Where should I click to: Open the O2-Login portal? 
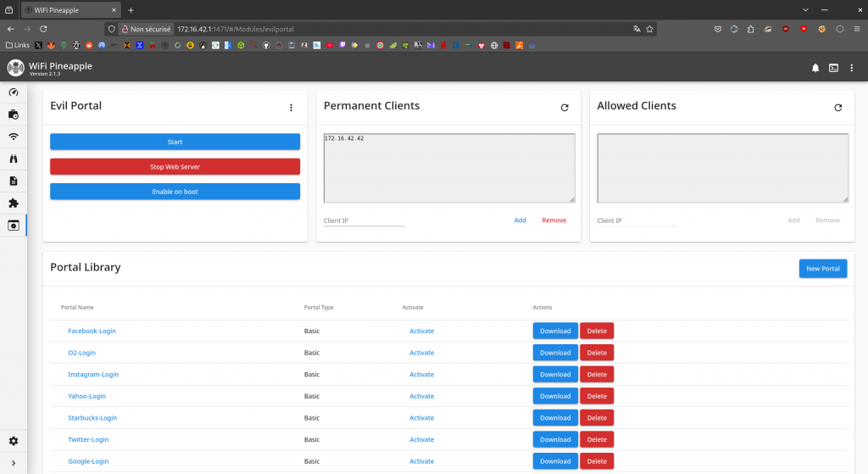pos(82,353)
